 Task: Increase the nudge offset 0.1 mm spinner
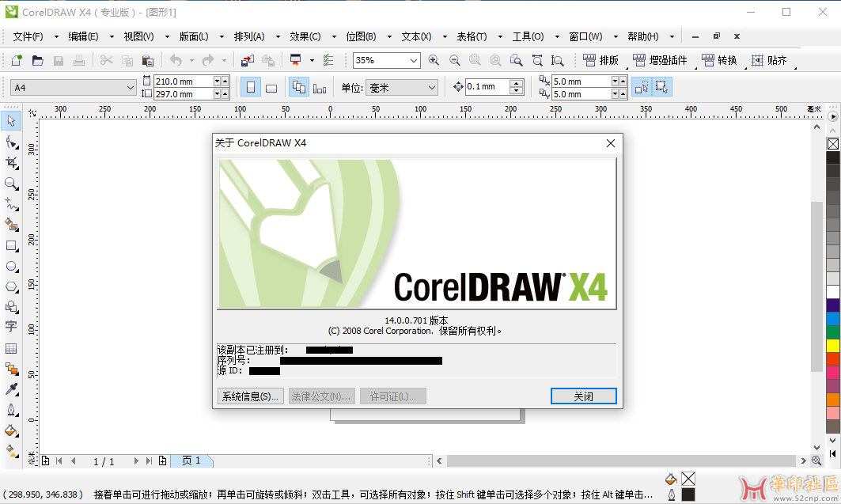[x=516, y=83]
